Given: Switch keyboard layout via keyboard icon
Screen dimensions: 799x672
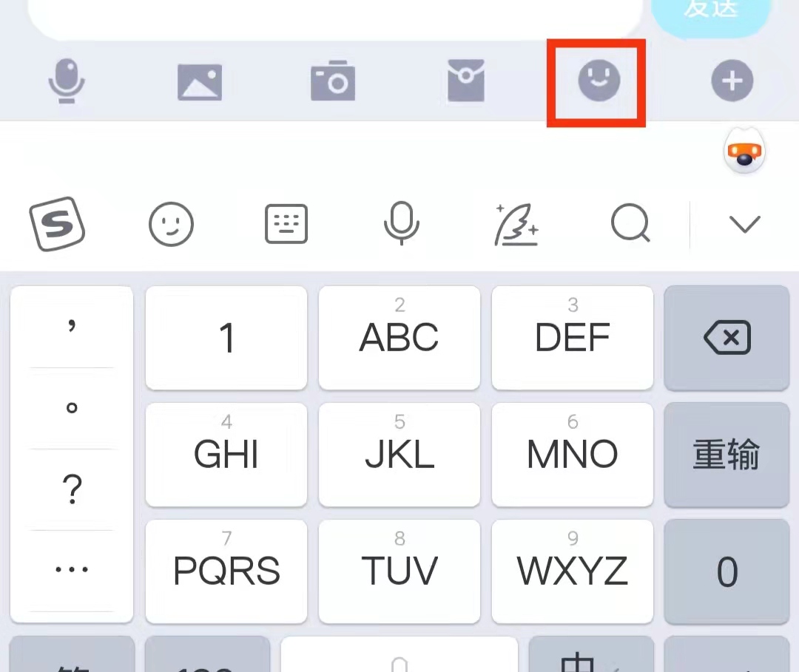Looking at the screenshot, I should click(x=286, y=224).
